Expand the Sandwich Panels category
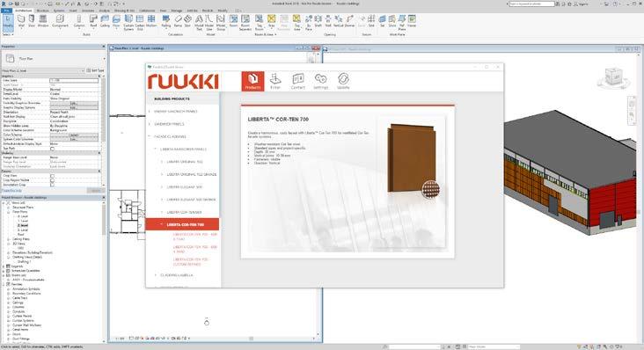Viewport: 644px width, 350px height. click(169, 124)
